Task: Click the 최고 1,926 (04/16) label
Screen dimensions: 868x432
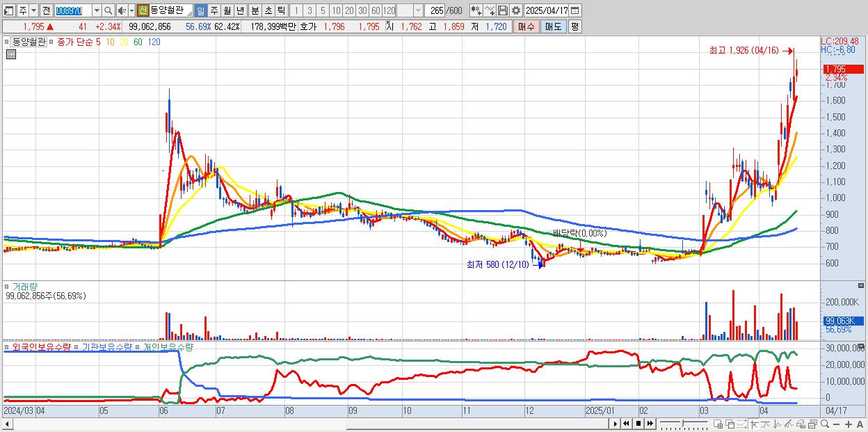Action: pyautogui.click(x=743, y=51)
